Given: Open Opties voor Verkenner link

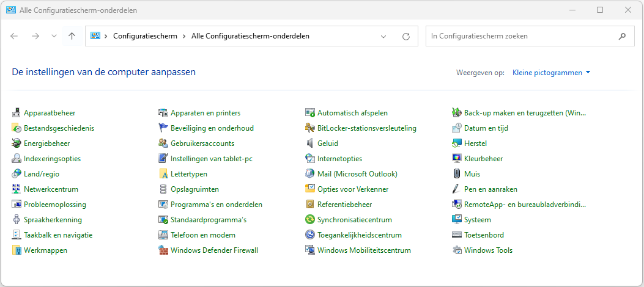Looking at the screenshot, I should (x=353, y=189).
